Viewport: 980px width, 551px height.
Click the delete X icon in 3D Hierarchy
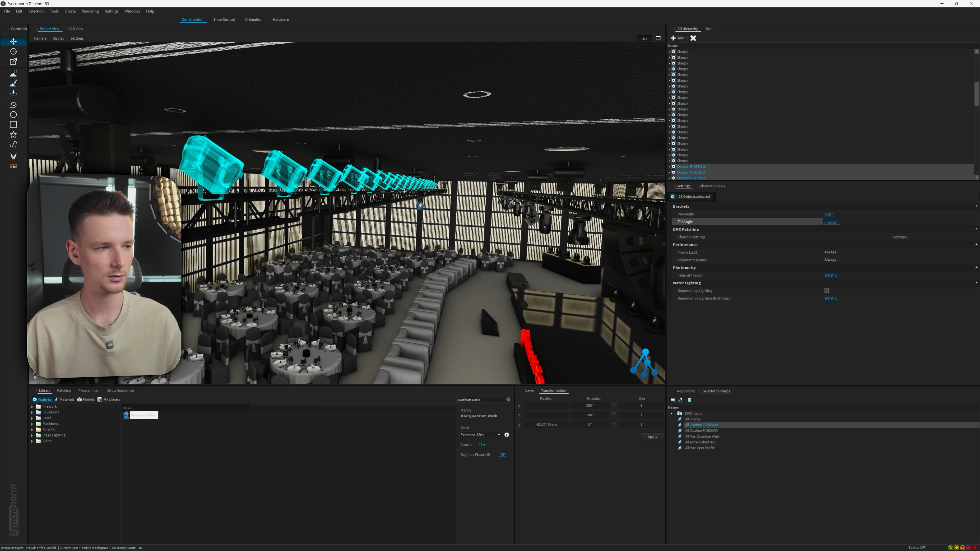693,38
